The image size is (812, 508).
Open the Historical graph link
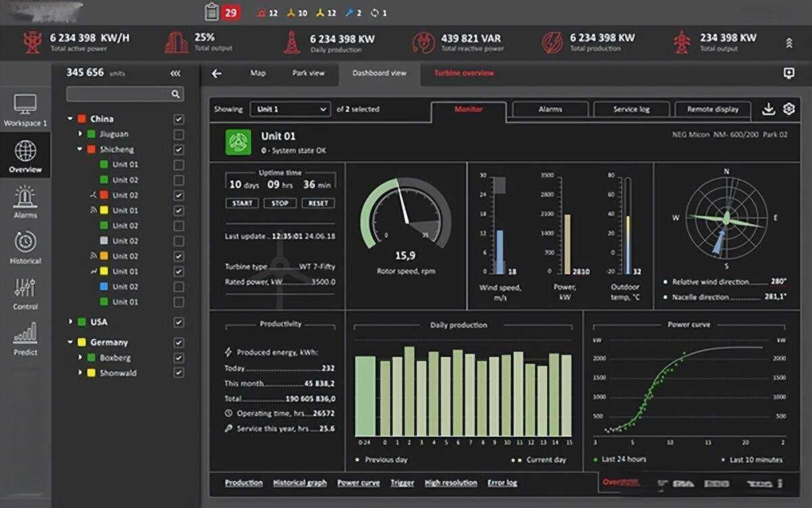coord(300,483)
